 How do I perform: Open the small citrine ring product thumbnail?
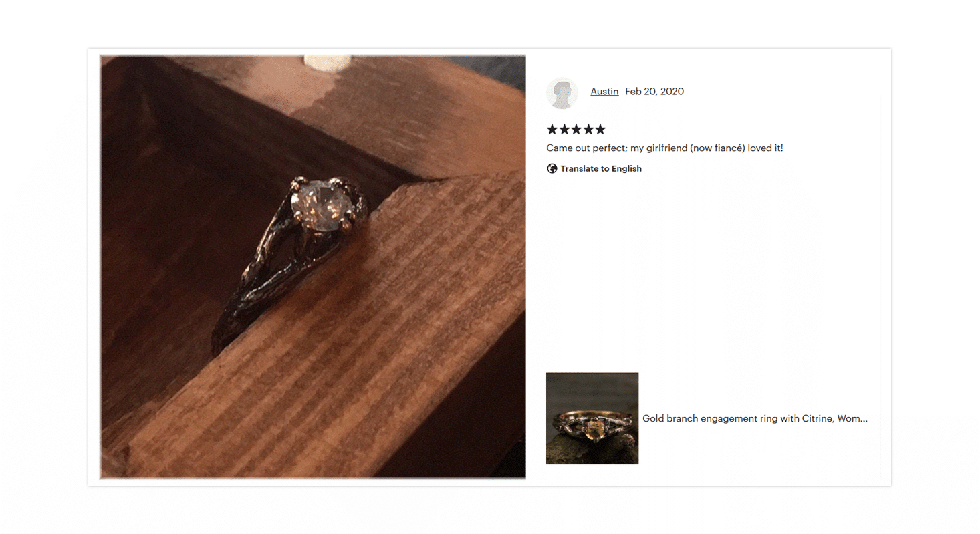592,418
